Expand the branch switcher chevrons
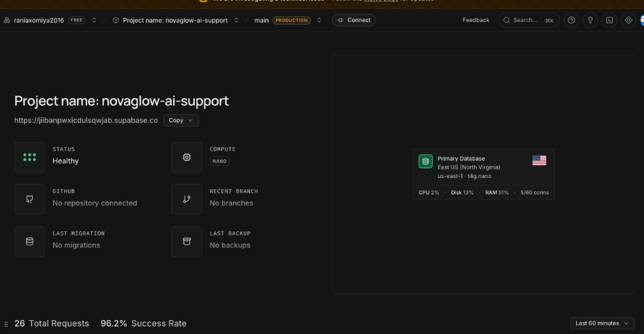This screenshot has width=644, height=334. (319, 20)
